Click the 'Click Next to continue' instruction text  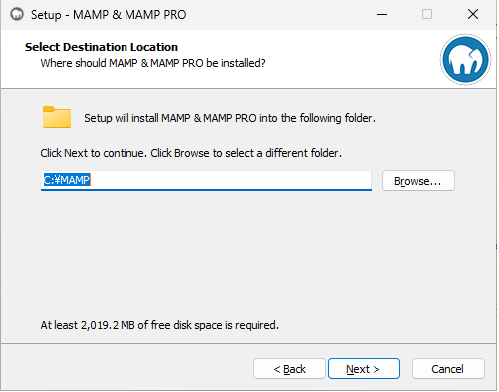[191, 153]
